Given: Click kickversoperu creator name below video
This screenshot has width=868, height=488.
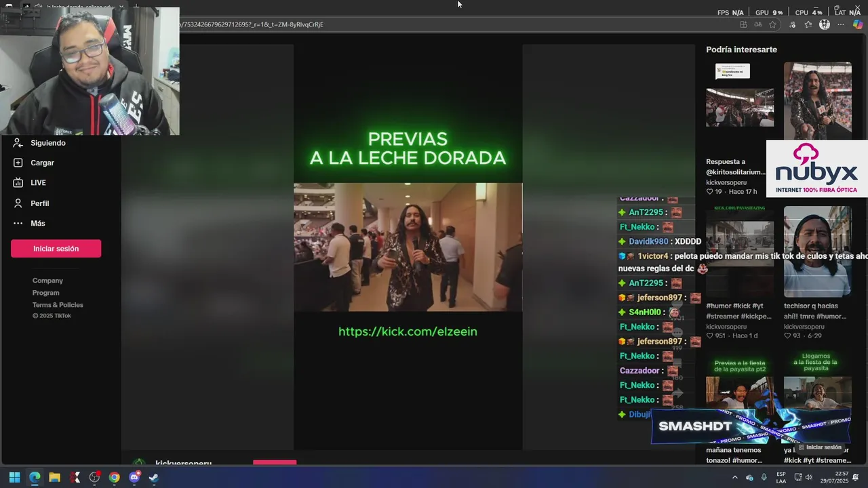Looking at the screenshot, I should [x=183, y=463].
